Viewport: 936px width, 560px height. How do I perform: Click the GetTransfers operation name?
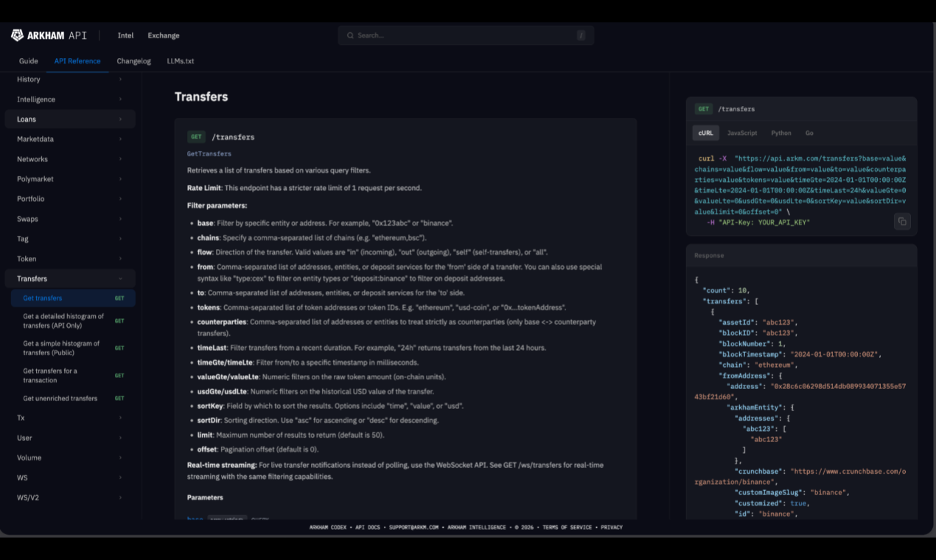tap(209, 154)
